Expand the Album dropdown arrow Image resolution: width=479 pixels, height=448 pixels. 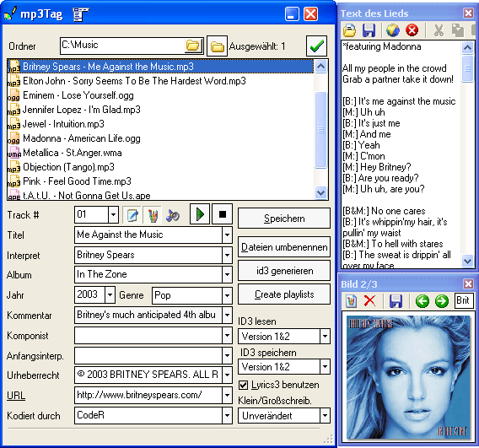click(227, 274)
